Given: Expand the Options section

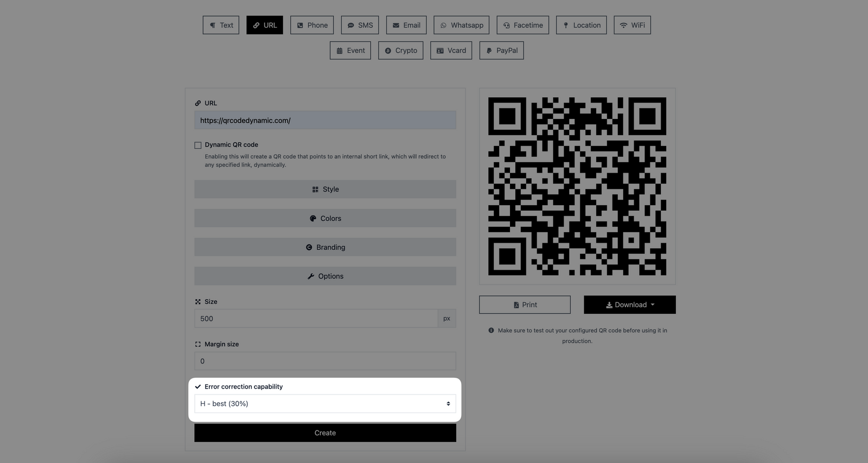Looking at the screenshot, I should [x=325, y=276].
